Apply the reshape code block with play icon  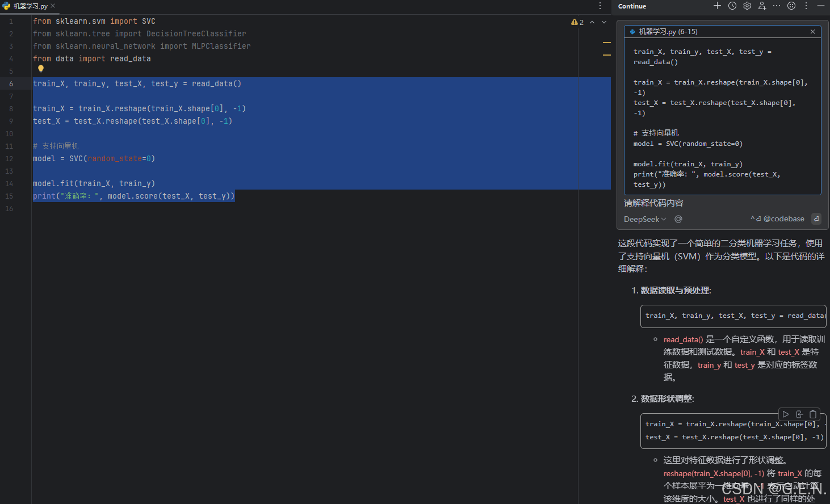point(786,414)
